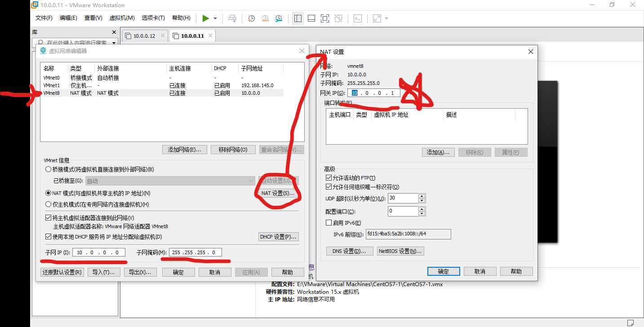Image resolution: width=644 pixels, height=327 pixels.
Task: Increase UDP 超时 value with up arrow
Action: 422,196
